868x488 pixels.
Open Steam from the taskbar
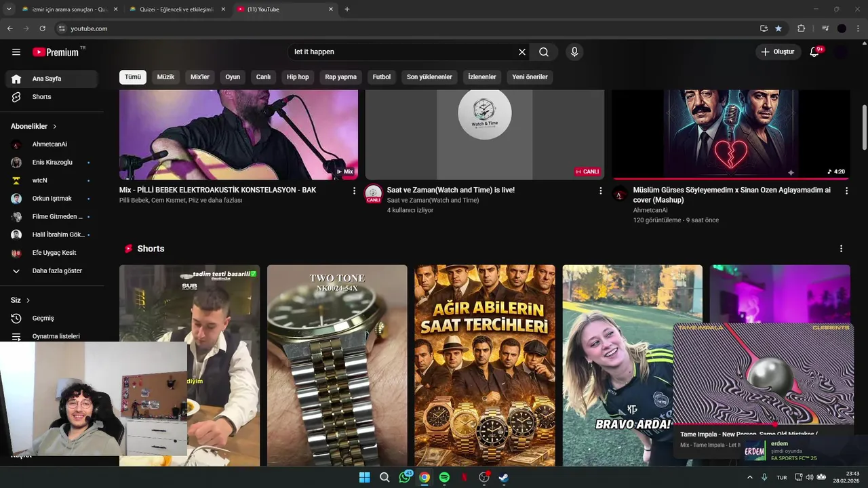[x=504, y=477]
